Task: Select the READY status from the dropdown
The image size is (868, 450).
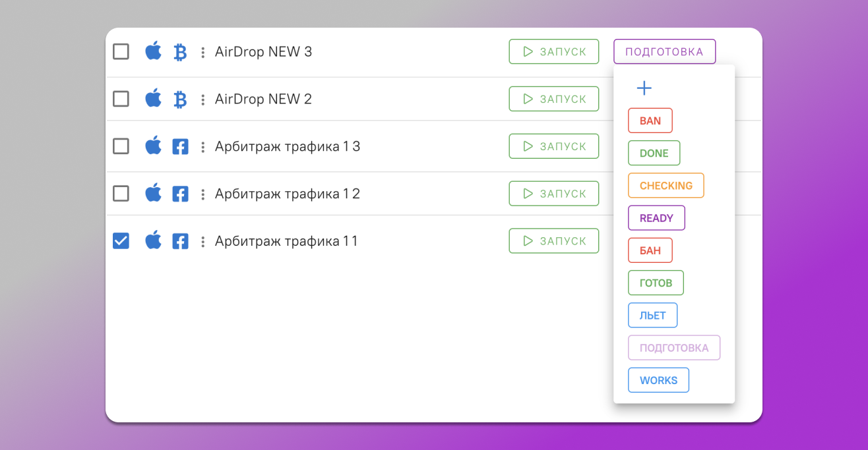Action: pyautogui.click(x=656, y=217)
